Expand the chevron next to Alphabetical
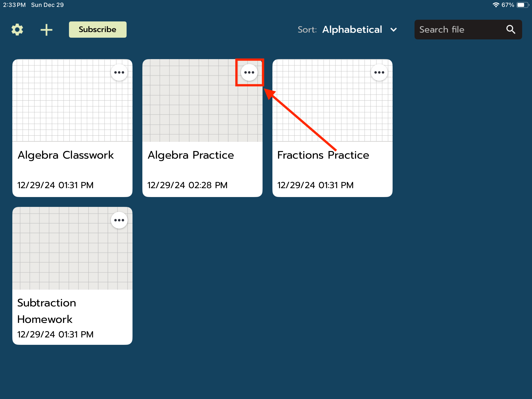The image size is (532, 399). coord(393,30)
